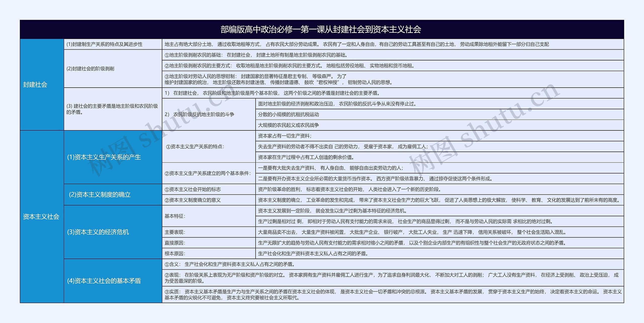644x323 pixels.
Task: Select the 封建社会 category cell
Action: 42,85
